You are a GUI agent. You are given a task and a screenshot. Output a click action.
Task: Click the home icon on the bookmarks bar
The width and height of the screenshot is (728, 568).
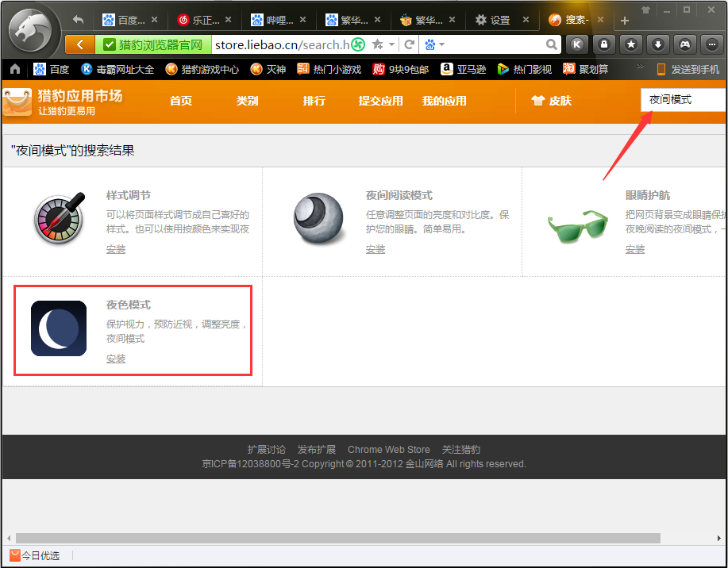point(13,69)
